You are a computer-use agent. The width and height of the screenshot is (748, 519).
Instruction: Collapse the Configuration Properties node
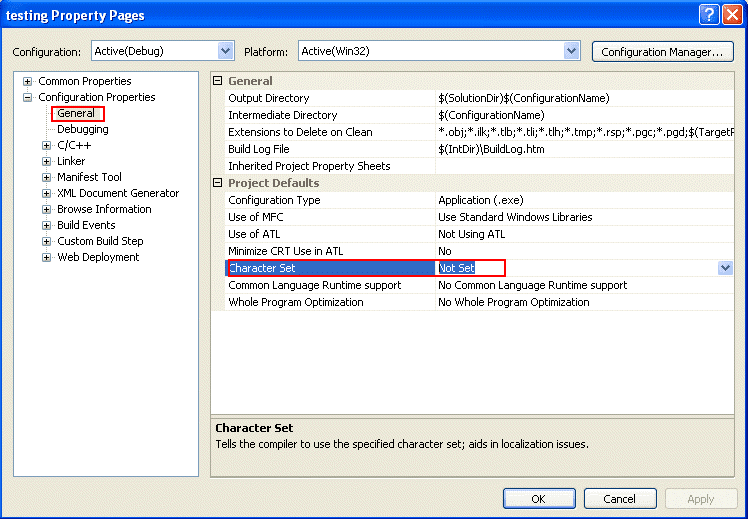coord(28,97)
